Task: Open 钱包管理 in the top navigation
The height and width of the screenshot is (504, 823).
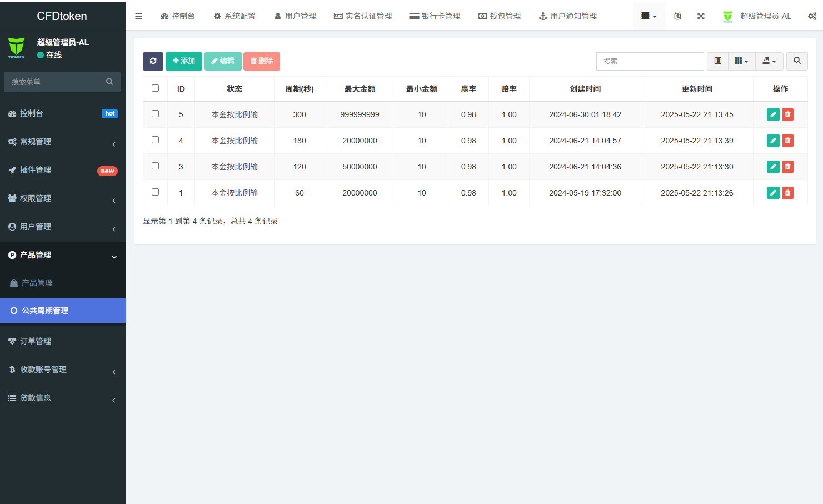Action: (499, 16)
